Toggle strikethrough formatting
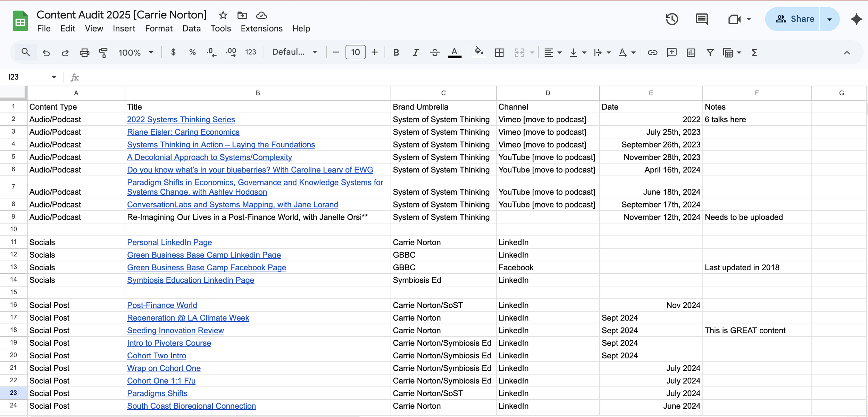Viewport: 868px width, 417px height. (x=434, y=53)
